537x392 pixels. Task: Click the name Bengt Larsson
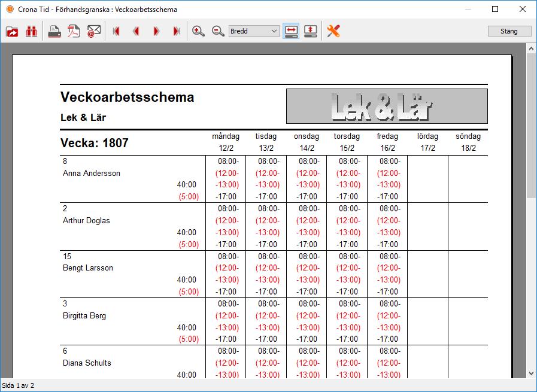click(x=88, y=268)
